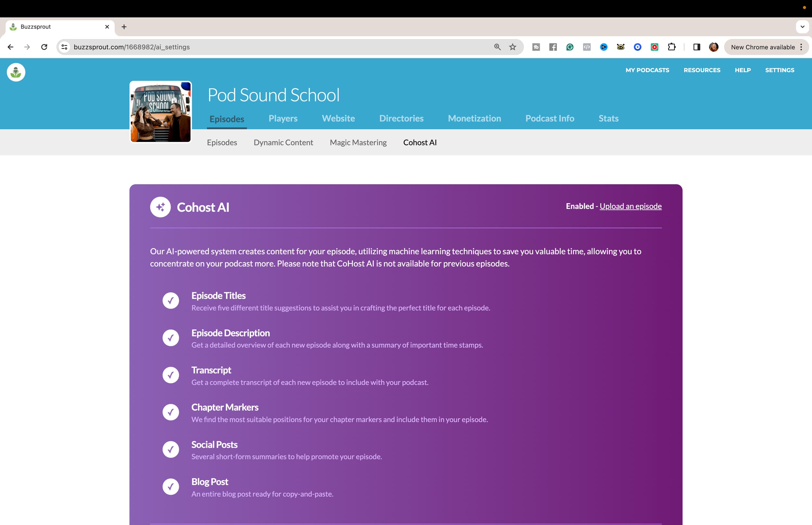Open the Grammarly extension
This screenshot has width=812, height=525.
click(x=570, y=47)
